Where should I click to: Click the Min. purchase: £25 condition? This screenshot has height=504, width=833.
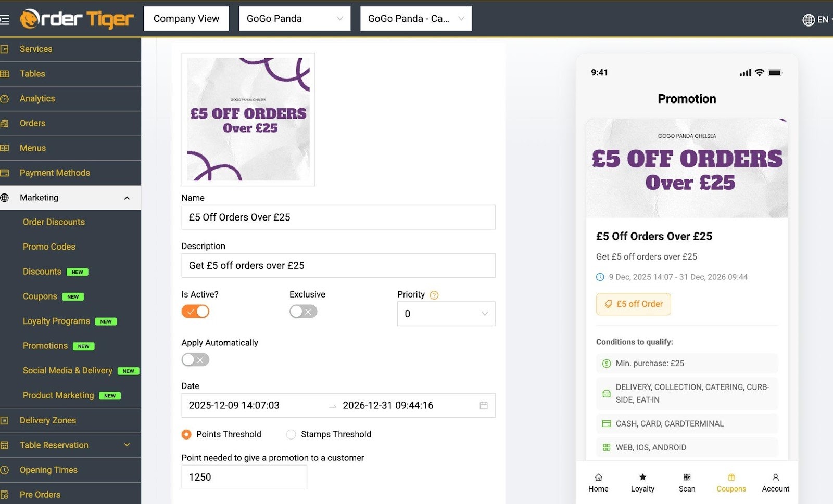[x=687, y=364]
